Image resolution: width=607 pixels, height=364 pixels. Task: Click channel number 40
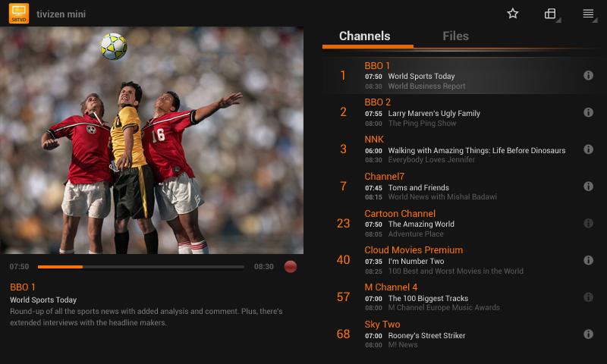click(x=344, y=260)
